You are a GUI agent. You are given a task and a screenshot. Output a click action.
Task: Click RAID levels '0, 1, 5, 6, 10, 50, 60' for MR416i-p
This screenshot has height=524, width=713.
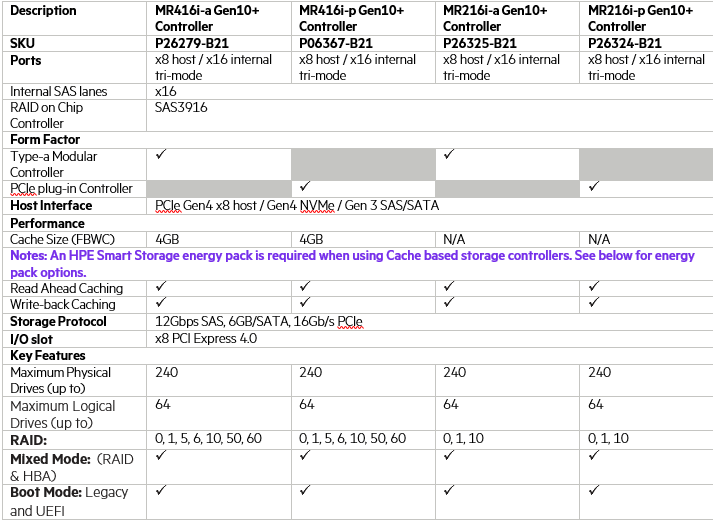coord(352,438)
